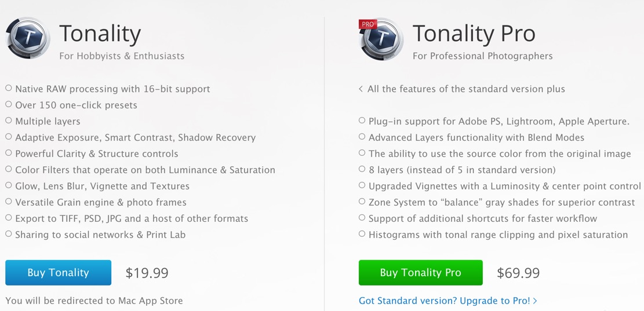The image size is (644, 311).
Task: Select bullet next to 'Over 150 one-click presets'
Action: (x=9, y=104)
